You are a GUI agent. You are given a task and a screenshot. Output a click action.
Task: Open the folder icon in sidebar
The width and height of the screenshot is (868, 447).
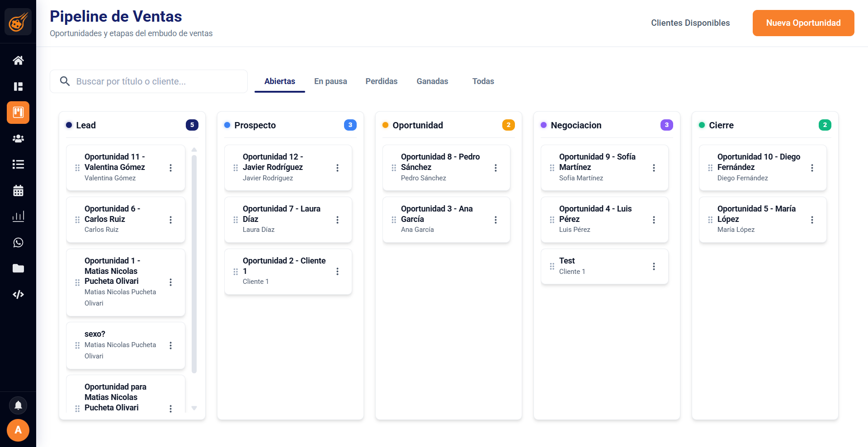pyautogui.click(x=18, y=268)
